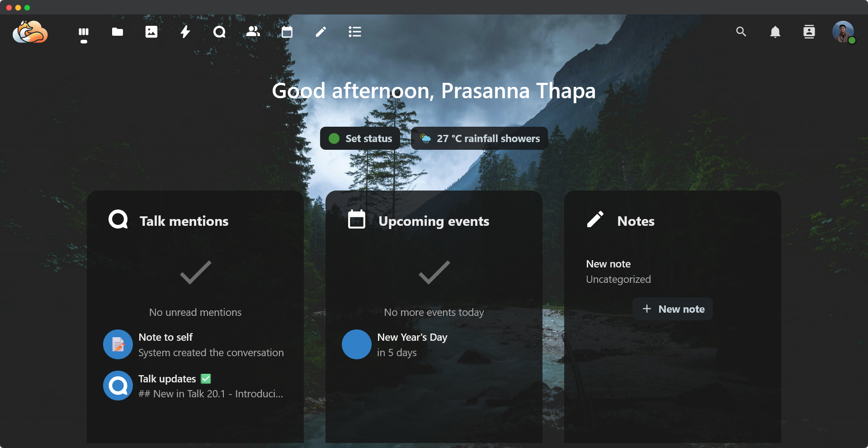Open the Note to self conversation
This screenshot has height=448, width=868.
[x=195, y=344]
